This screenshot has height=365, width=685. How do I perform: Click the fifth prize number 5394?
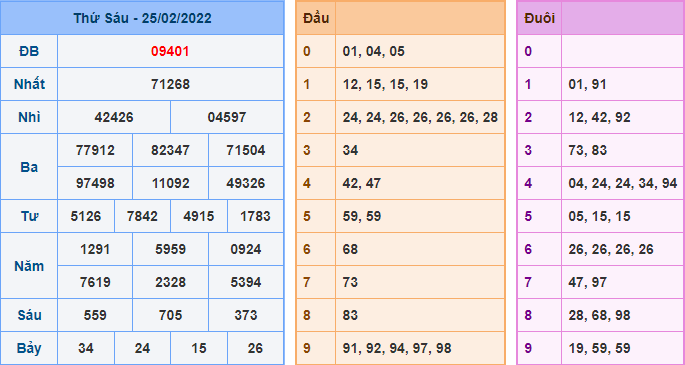coord(246,282)
